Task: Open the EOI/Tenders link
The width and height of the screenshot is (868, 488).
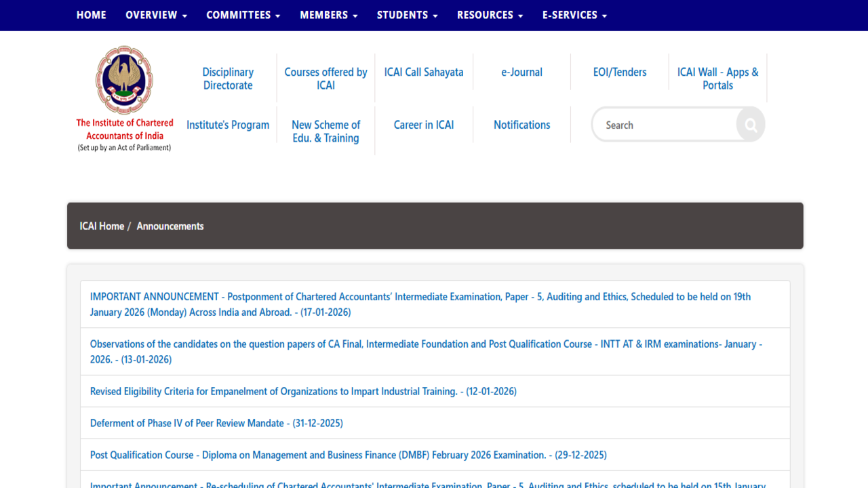Action: click(620, 72)
